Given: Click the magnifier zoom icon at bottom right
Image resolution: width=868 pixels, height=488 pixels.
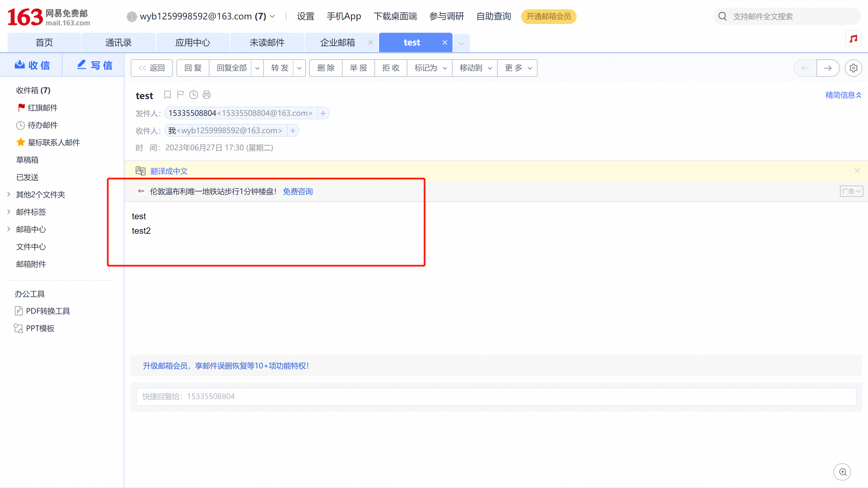Looking at the screenshot, I should point(842,472).
